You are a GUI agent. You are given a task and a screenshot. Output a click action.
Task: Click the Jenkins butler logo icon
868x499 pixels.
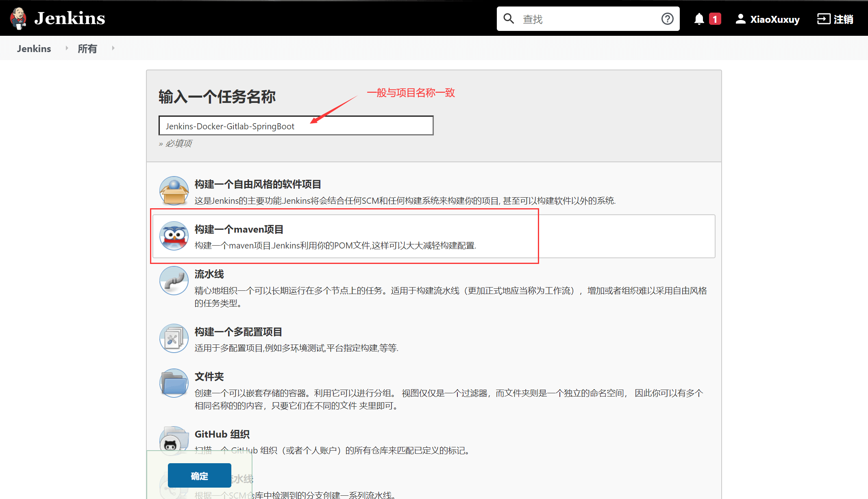pos(18,18)
